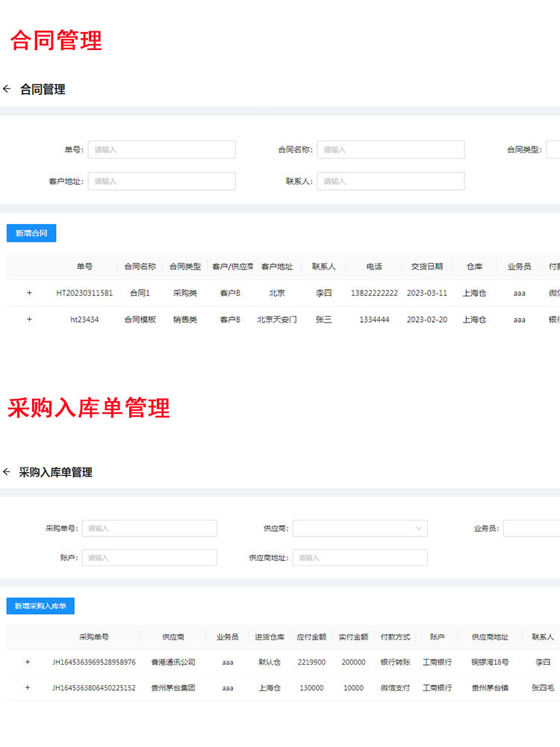This screenshot has height=747, width=560.
Task: Select cell 默认仓
Action: click(x=270, y=662)
